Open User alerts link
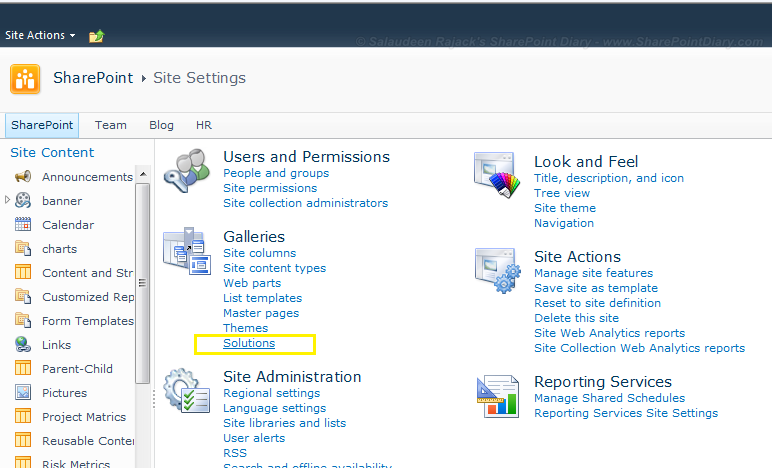772x468 pixels. [x=254, y=438]
